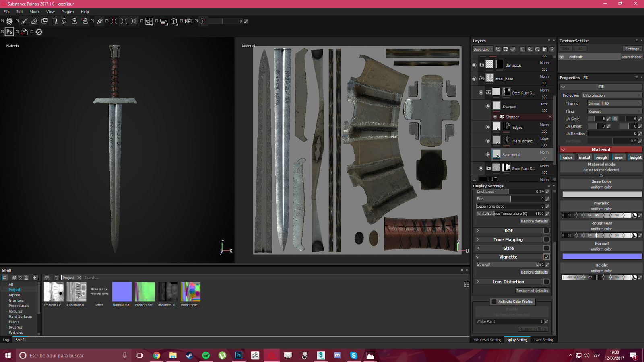Open the Base Color channel dropdown

[483, 49]
